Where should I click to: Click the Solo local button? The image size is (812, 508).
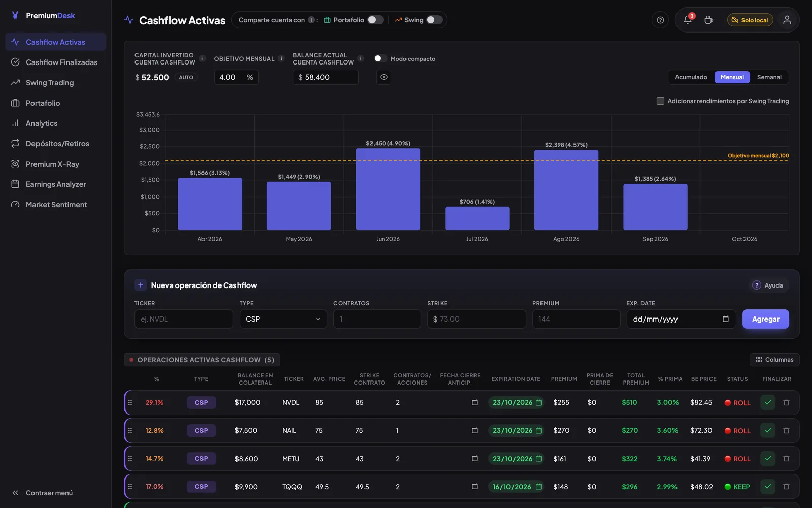[x=750, y=20]
